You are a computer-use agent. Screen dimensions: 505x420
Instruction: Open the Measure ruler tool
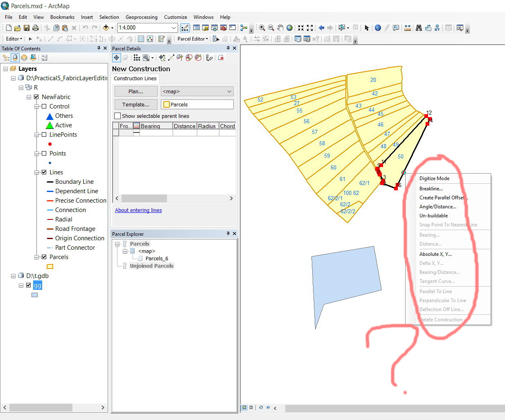408,28
